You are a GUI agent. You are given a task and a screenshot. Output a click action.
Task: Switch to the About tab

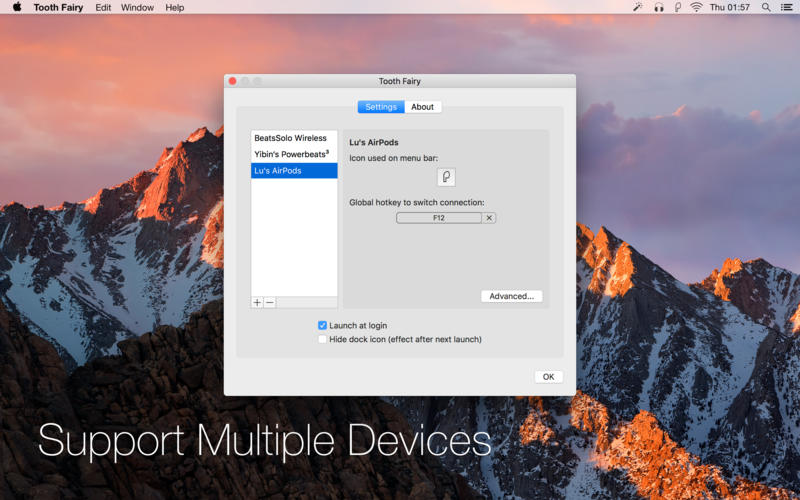pyautogui.click(x=423, y=107)
